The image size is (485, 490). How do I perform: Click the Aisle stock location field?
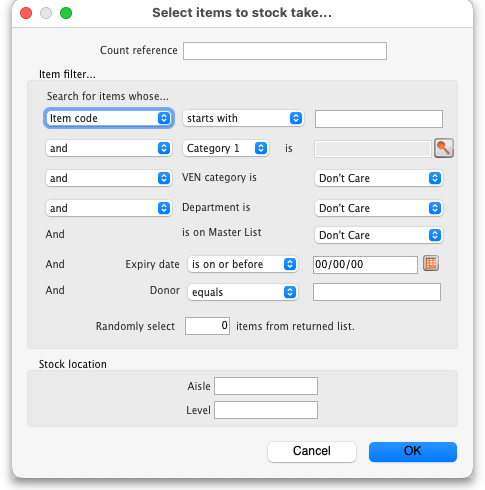pyautogui.click(x=266, y=386)
